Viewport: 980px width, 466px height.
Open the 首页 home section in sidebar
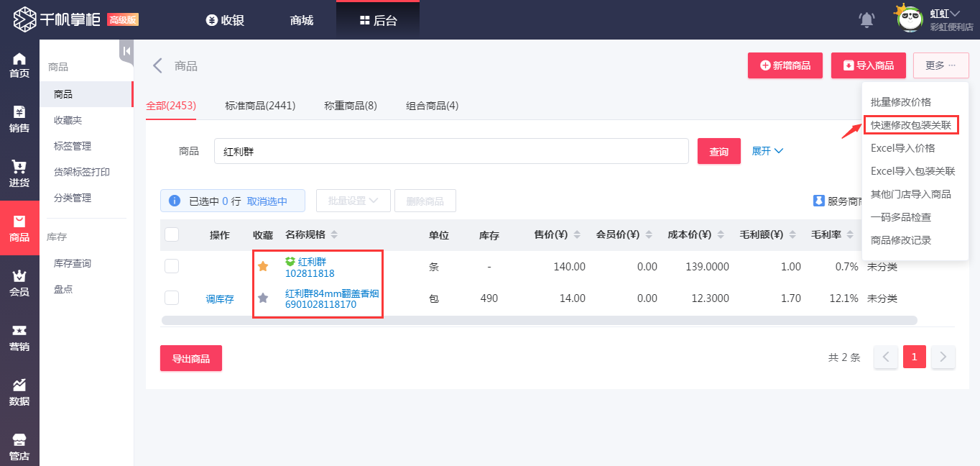(x=19, y=64)
